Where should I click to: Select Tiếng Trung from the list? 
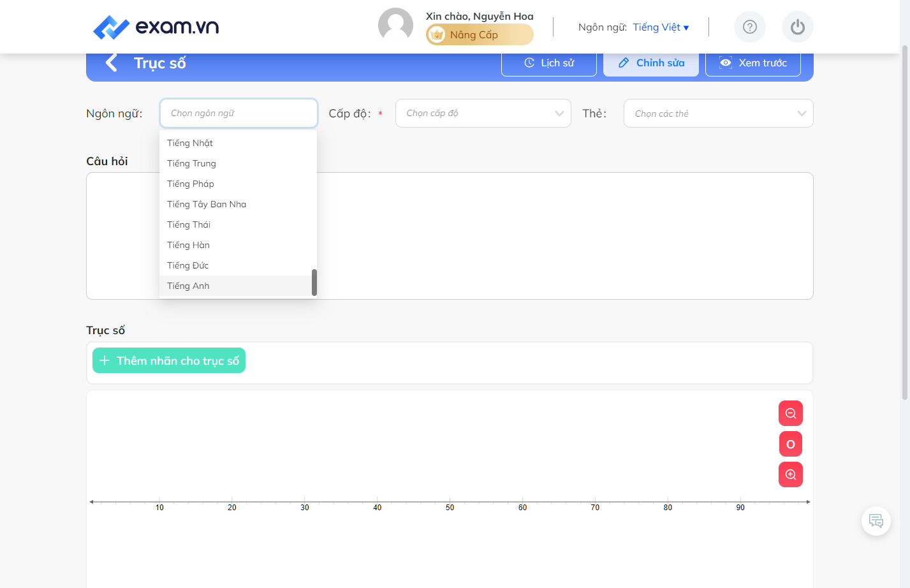238,163
